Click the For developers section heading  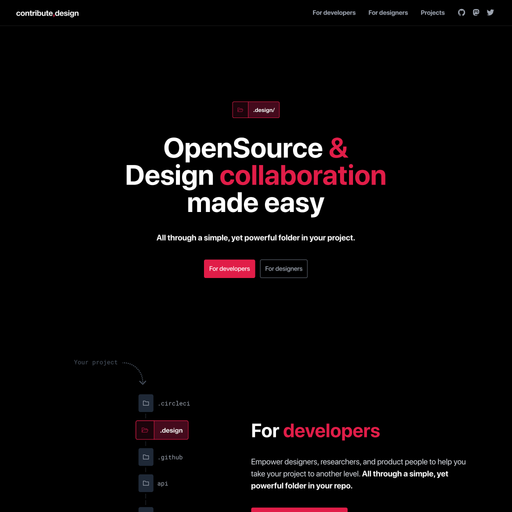pos(315,431)
